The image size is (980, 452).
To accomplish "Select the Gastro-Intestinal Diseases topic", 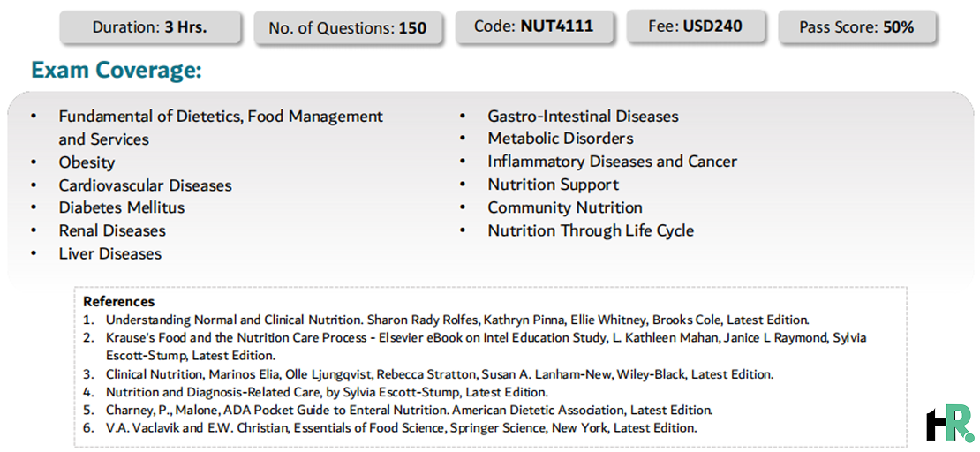I will tap(583, 117).
